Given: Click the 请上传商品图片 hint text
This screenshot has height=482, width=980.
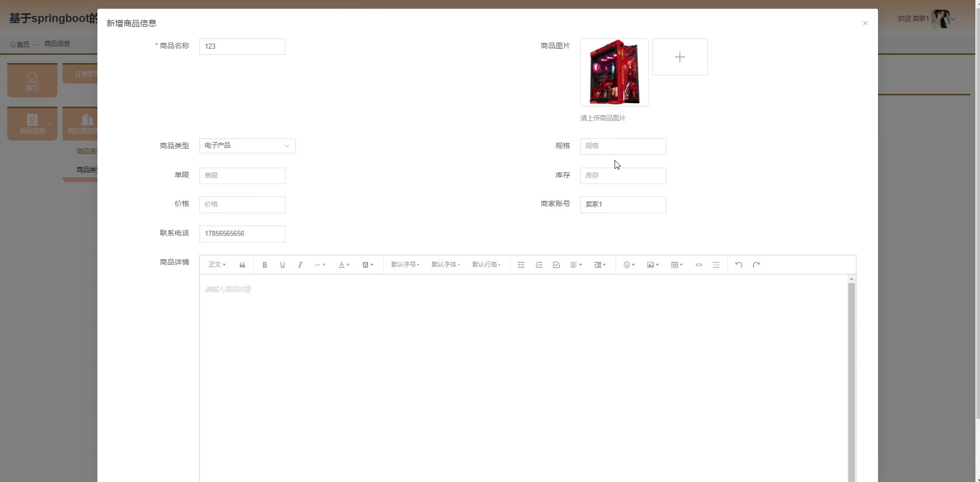Looking at the screenshot, I should pos(603,118).
